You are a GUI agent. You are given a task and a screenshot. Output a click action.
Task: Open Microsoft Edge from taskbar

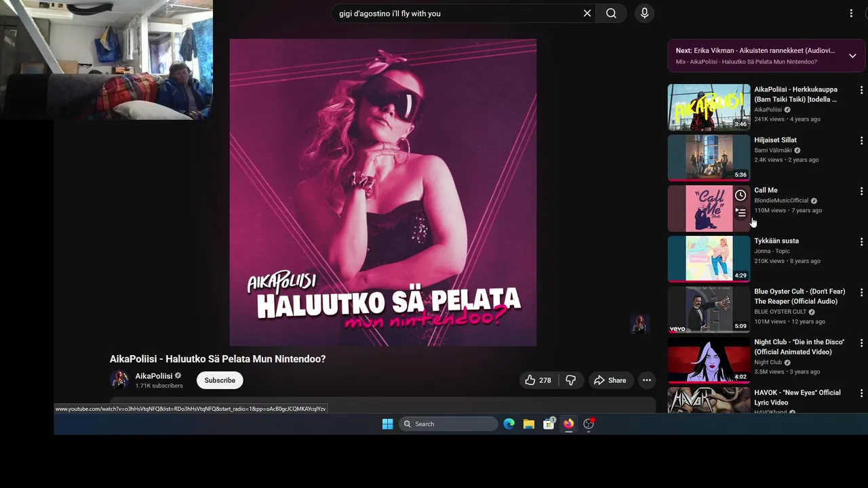coord(509,424)
